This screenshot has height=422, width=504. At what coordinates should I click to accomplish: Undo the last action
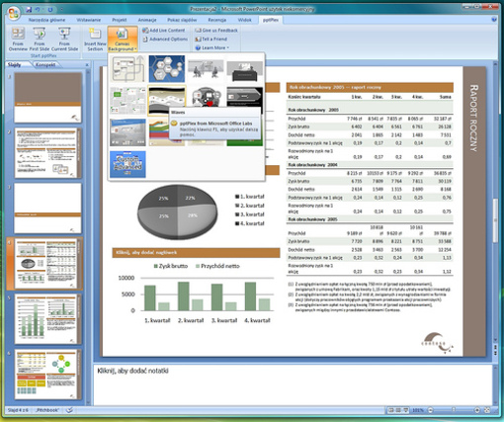pos(38,10)
